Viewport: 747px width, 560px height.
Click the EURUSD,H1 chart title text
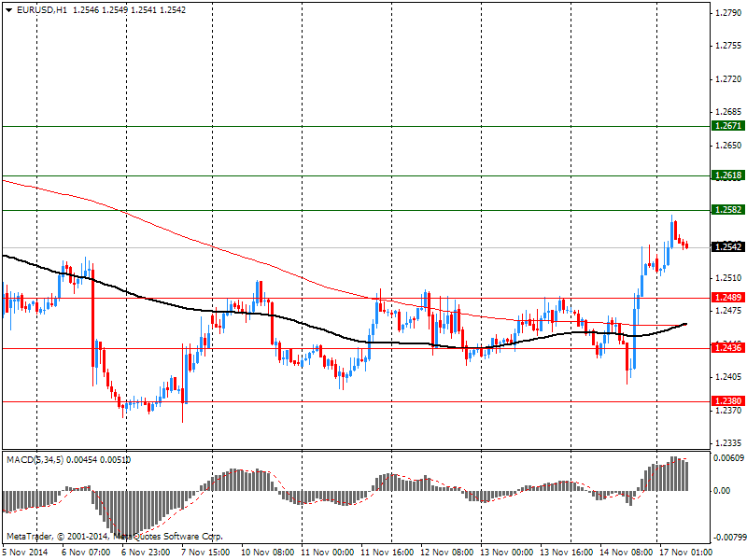[42, 9]
